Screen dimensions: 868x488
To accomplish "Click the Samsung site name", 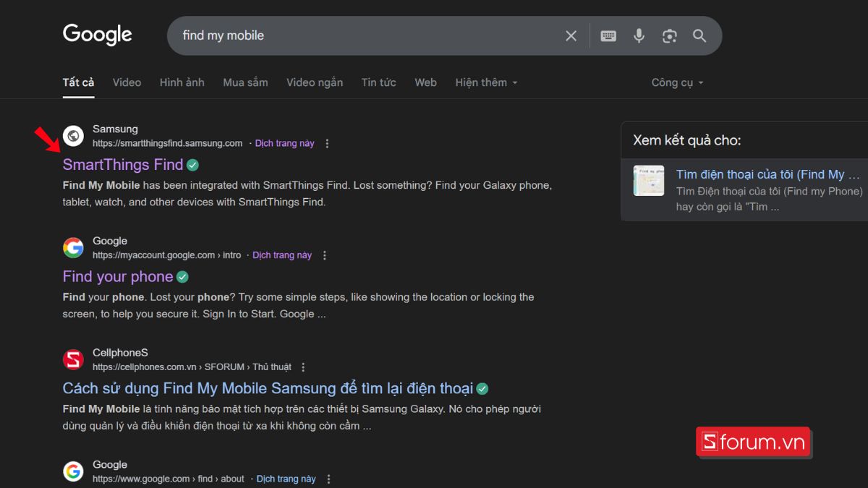I will 115,129.
